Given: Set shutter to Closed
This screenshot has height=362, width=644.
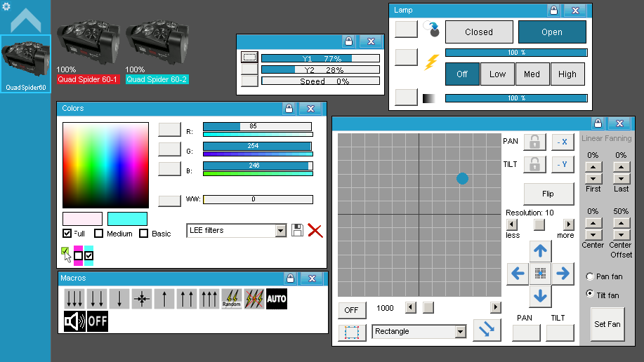Looking at the screenshot, I should pyautogui.click(x=479, y=32).
